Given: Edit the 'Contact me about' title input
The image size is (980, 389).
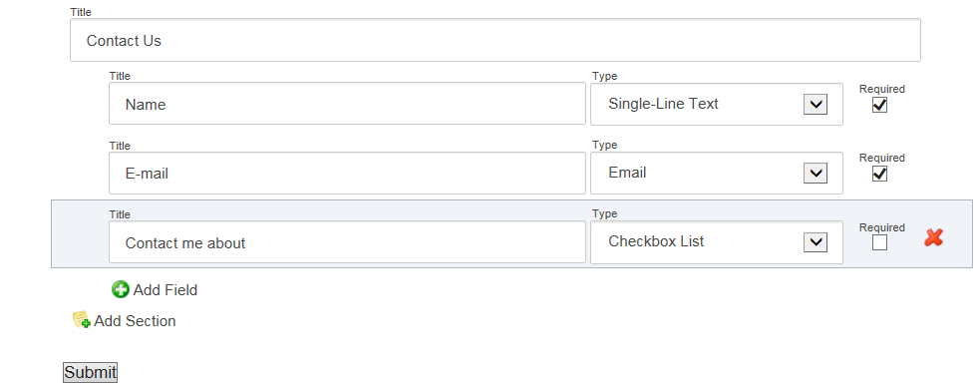Looking at the screenshot, I should coord(347,242).
